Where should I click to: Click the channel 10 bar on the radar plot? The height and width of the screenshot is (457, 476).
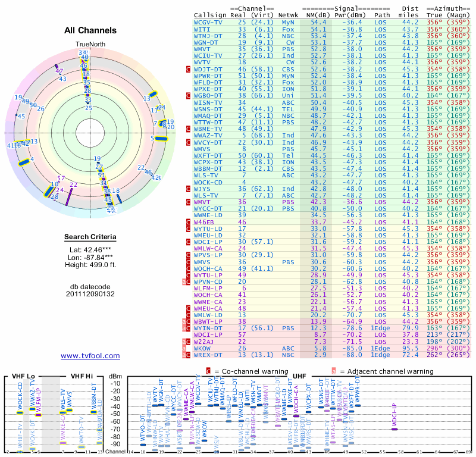coord(49,191)
